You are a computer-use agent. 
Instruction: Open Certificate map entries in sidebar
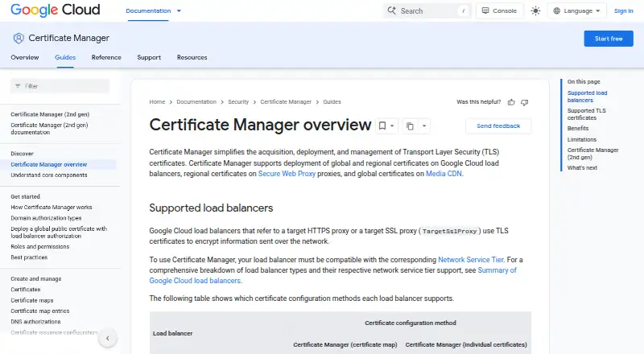click(39, 311)
